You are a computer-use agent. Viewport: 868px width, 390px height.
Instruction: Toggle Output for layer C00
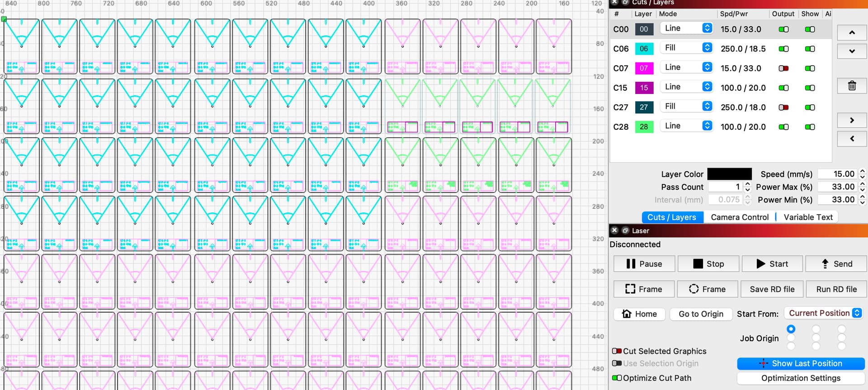[x=783, y=29]
